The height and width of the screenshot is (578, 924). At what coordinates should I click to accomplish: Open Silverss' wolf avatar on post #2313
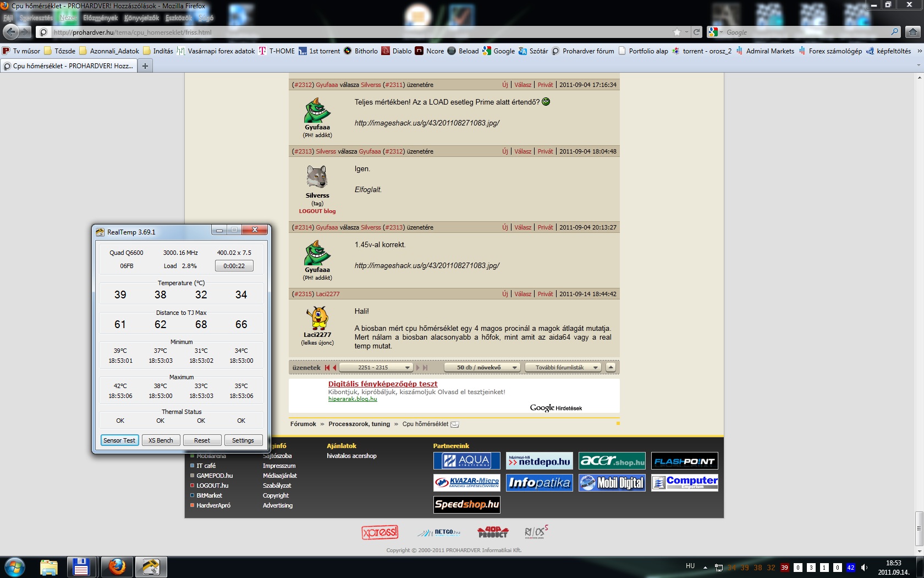pyautogui.click(x=317, y=177)
